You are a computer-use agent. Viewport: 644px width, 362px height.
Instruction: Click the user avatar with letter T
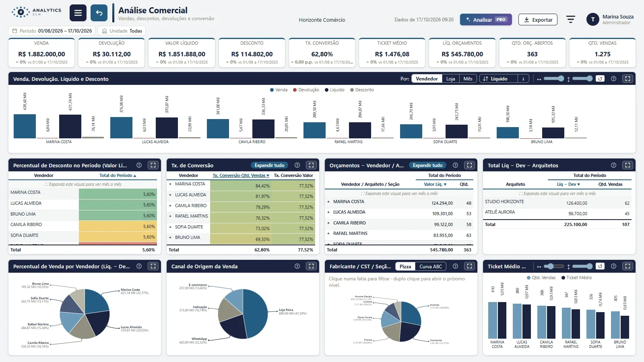point(592,19)
